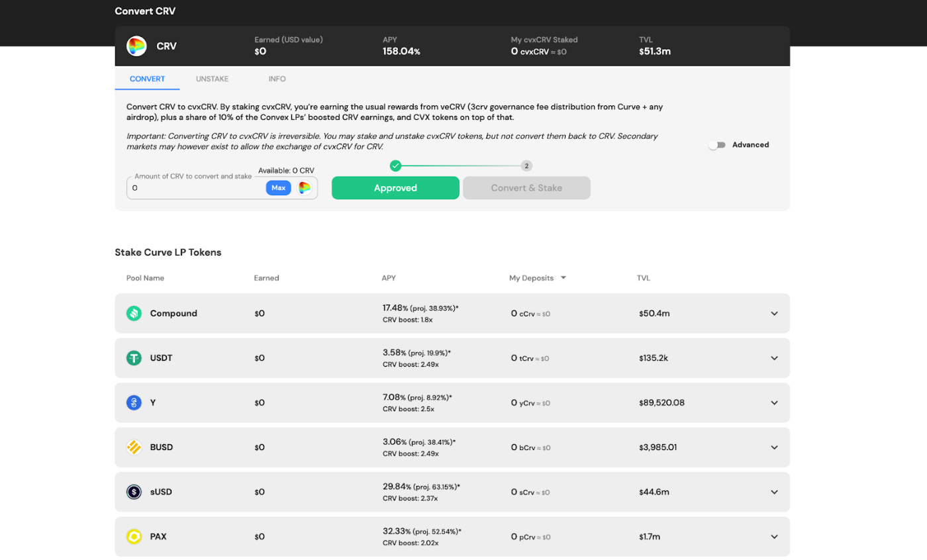Viewport: 927px width, 560px height.
Task: Click USDT's 3.58% APY value
Action: tap(395, 353)
